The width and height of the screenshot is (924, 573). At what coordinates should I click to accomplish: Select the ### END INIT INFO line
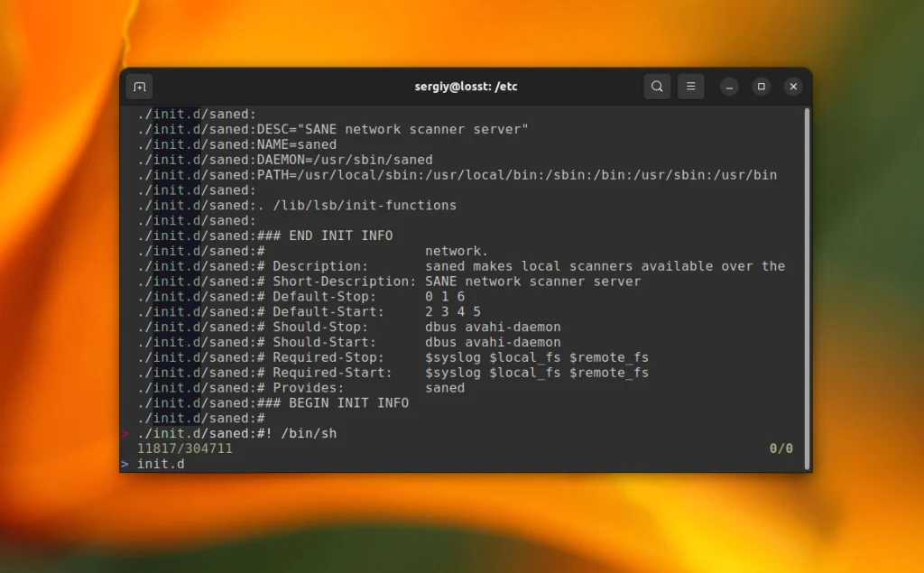click(x=265, y=236)
